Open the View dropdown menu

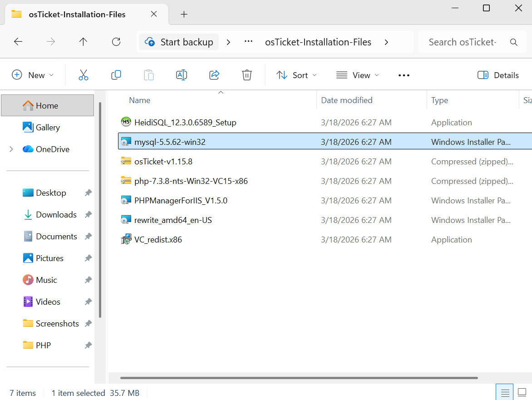(357, 75)
